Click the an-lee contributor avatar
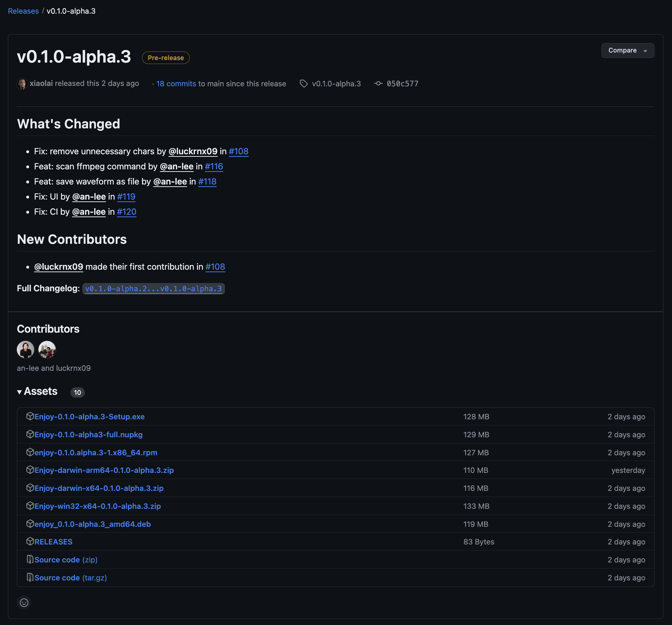The height and width of the screenshot is (625, 672). (26, 350)
